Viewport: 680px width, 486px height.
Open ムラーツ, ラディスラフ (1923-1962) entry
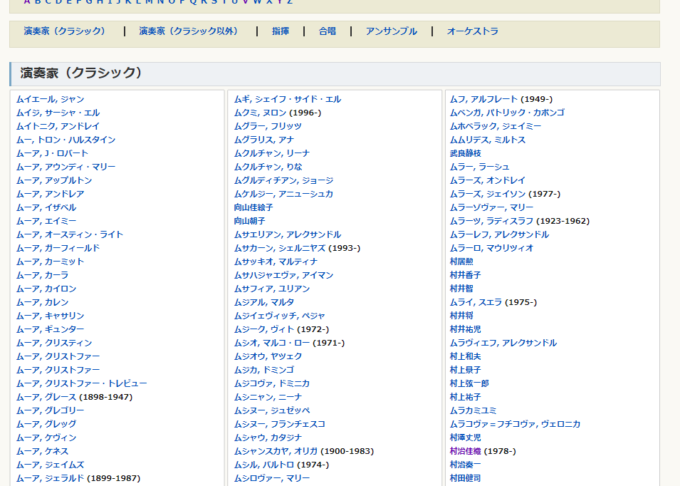coord(519,221)
